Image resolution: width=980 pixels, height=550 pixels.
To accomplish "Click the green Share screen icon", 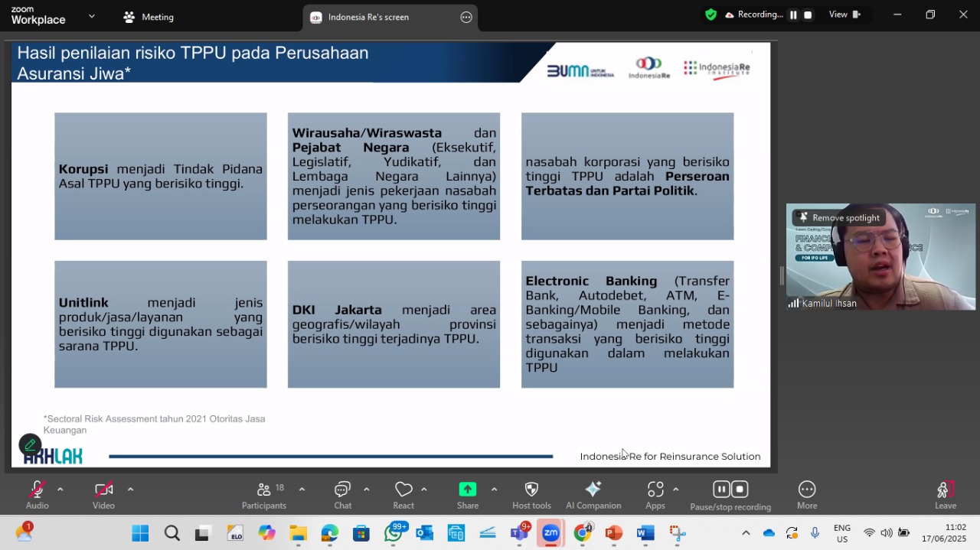I will point(468,490).
